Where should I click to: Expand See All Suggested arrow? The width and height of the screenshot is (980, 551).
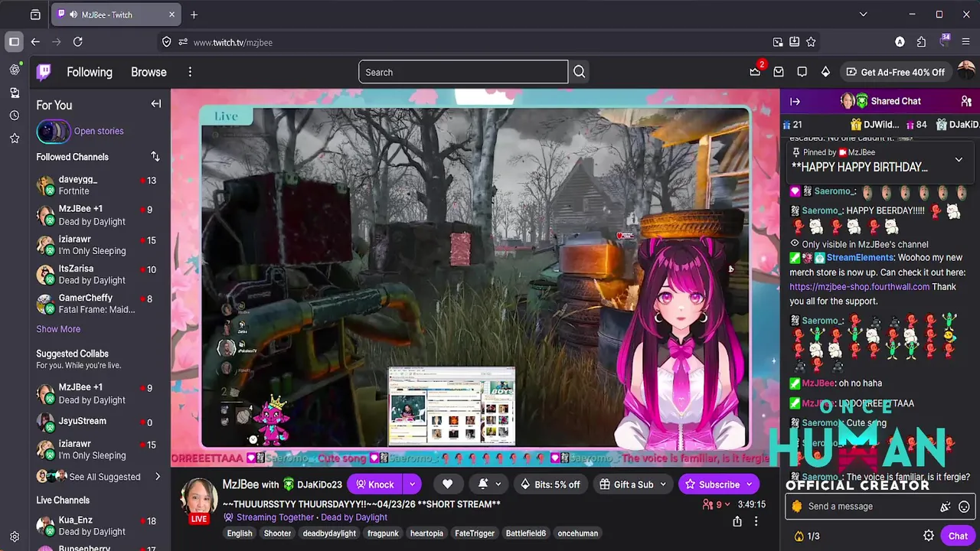pos(158,477)
